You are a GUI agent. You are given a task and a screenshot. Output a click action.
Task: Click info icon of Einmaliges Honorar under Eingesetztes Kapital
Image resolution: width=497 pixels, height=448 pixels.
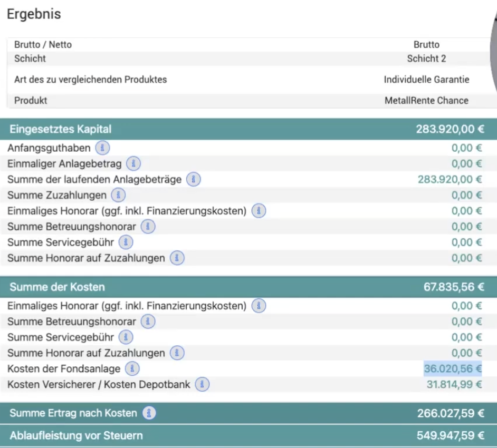(259, 211)
